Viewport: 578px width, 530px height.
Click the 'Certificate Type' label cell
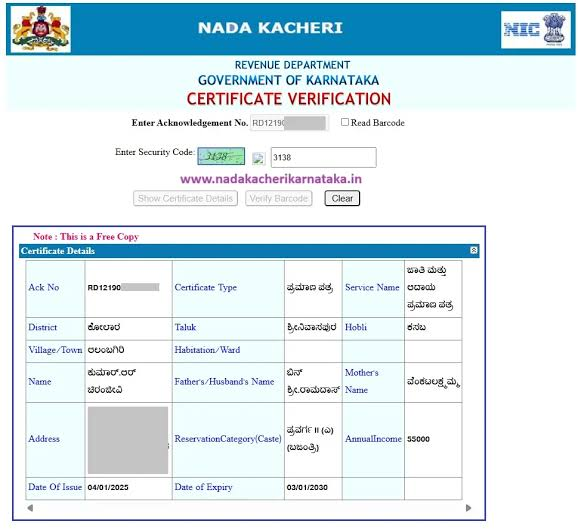[228, 289]
